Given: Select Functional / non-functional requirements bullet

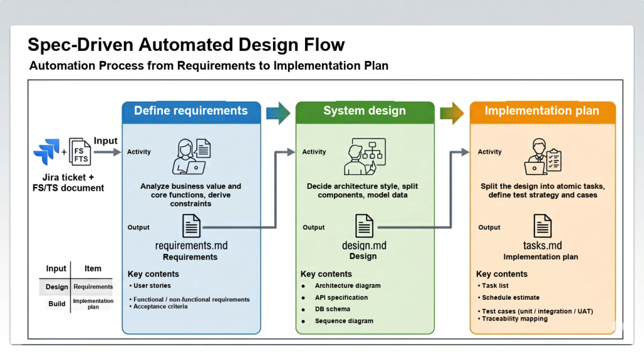Looking at the screenshot, I should click(x=189, y=299).
